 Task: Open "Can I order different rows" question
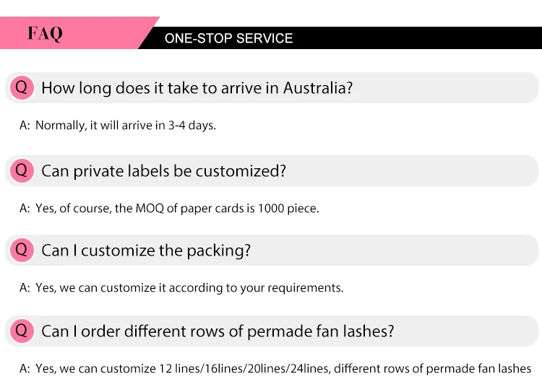tap(218, 331)
